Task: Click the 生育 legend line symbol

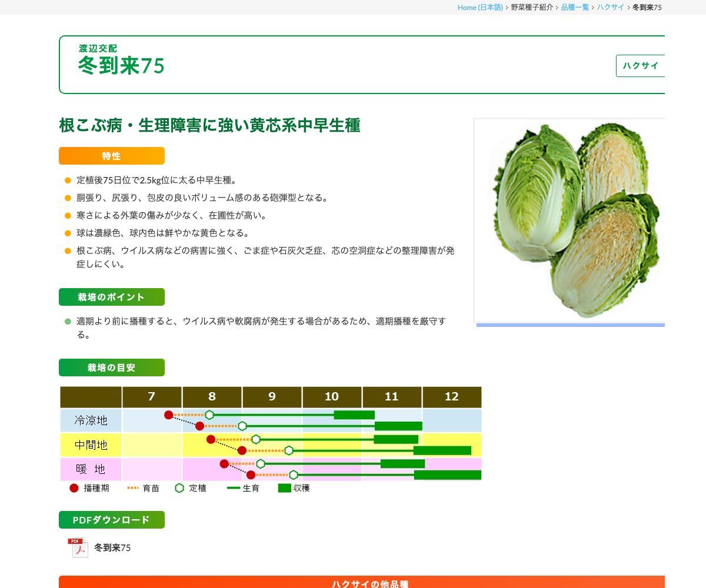Action: click(x=232, y=488)
